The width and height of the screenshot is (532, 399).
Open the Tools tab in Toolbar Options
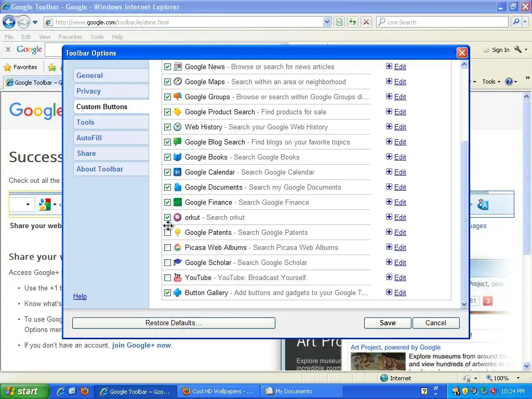pyautogui.click(x=111, y=122)
